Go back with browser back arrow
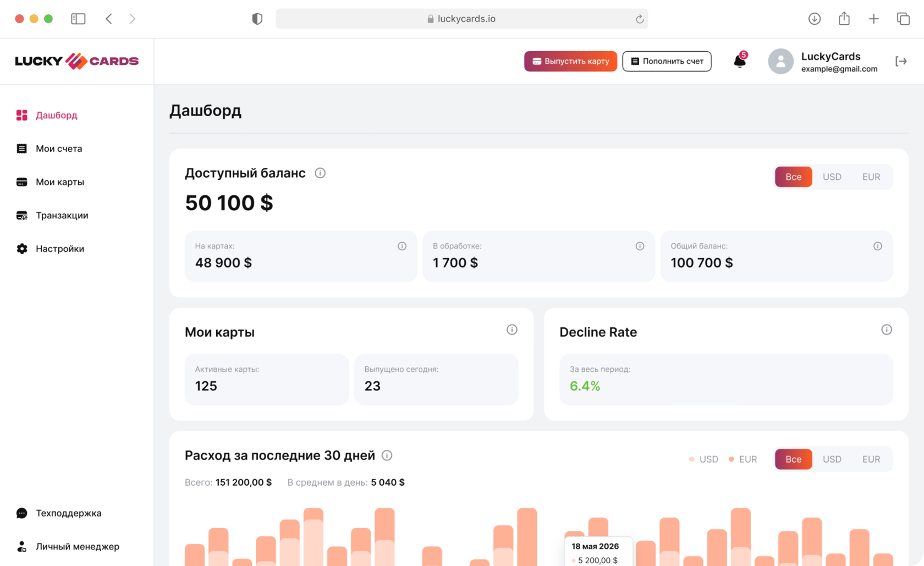Viewport: 924px width, 566px height. coord(109,19)
